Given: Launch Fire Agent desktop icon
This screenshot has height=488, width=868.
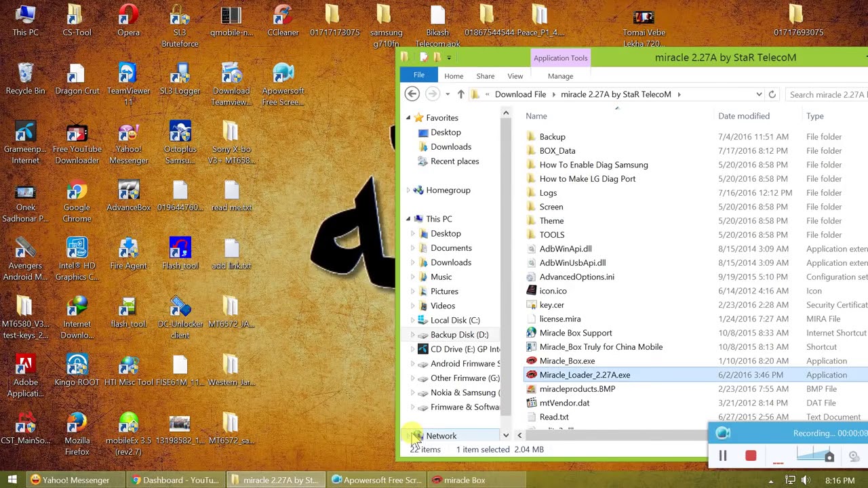Looking at the screenshot, I should [x=128, y=253].
